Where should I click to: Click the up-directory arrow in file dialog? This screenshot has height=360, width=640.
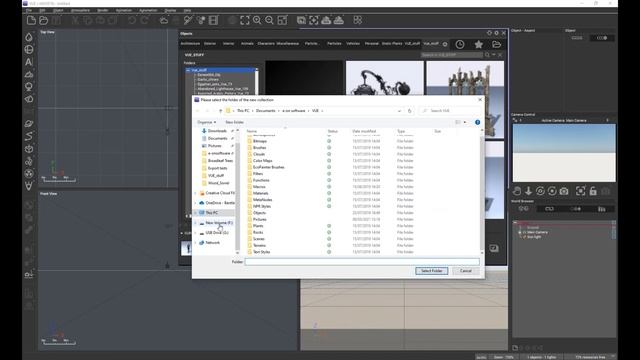tap(220, 111)
